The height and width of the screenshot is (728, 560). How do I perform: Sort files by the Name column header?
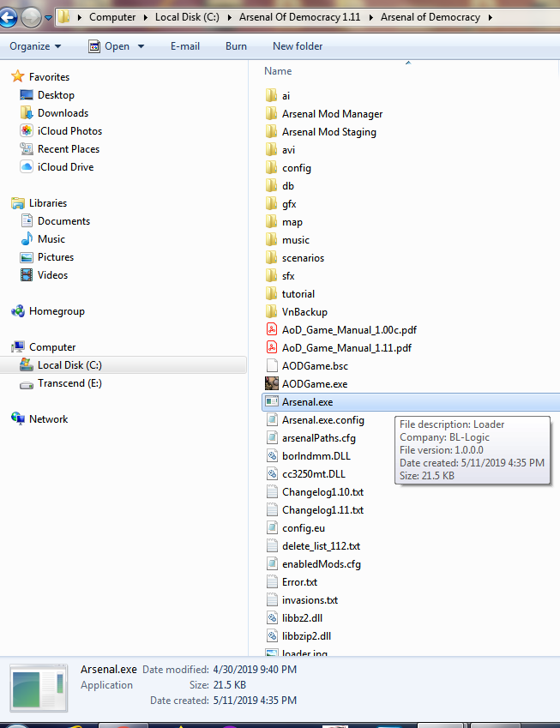[x=278, y=71]
